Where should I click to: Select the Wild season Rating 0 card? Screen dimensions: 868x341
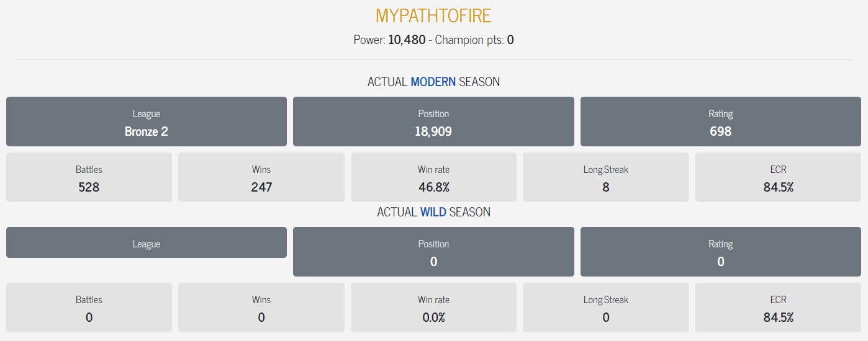pyautogui.click(x=721, y=252)
